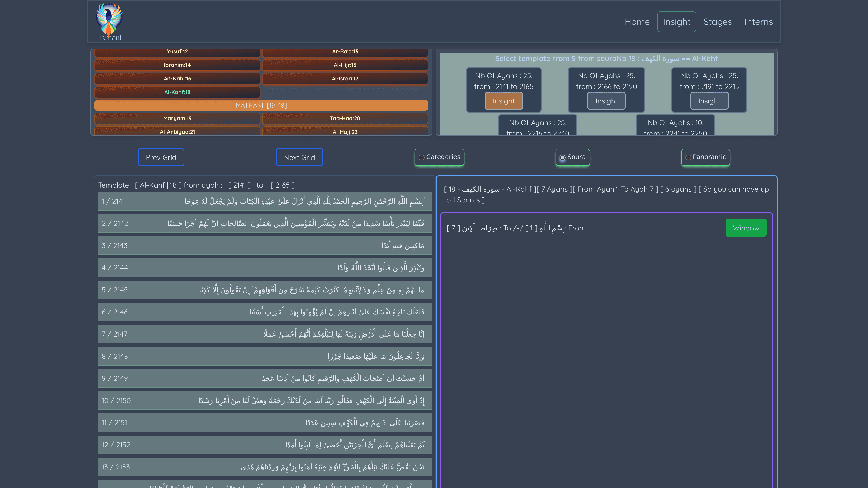
Task: Open the Interns nav item
Action: (x=759, y=22)
